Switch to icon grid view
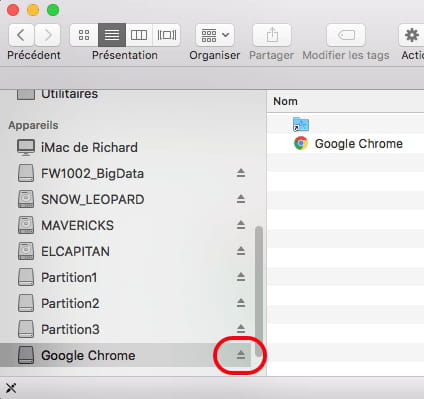This screenshot has width=424, height=399. coord(84,35)
